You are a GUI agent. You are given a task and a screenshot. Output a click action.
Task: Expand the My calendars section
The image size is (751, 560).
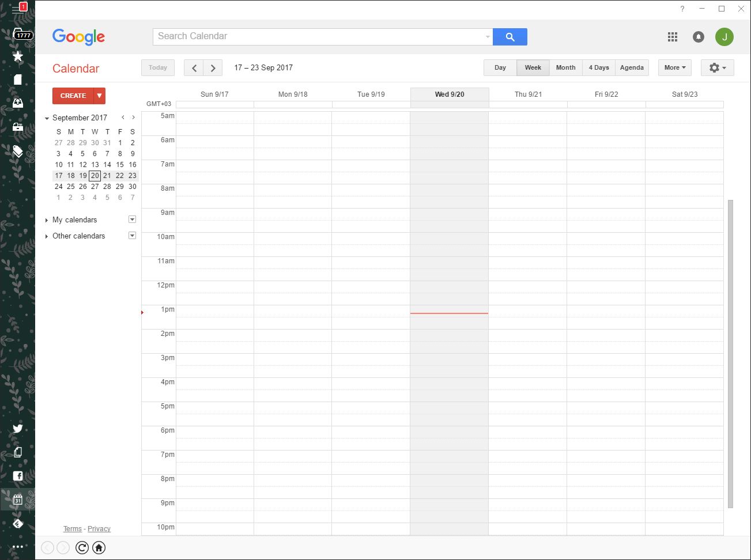[47, 220]
